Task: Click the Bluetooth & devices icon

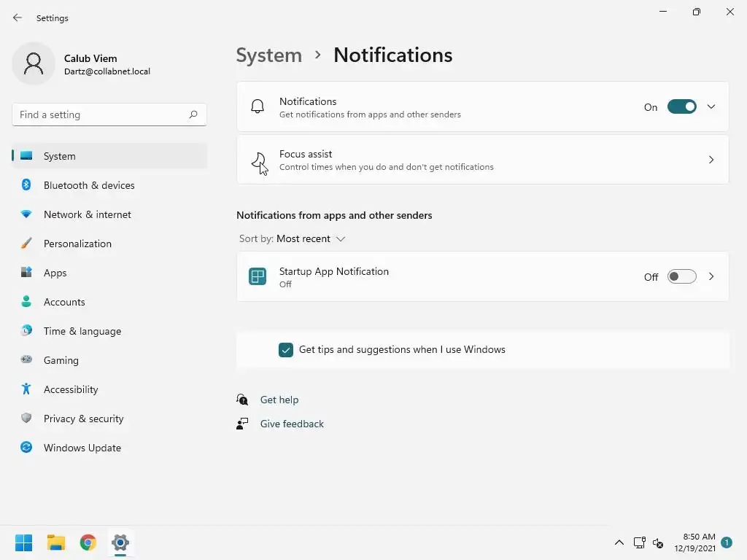Action: coord(26,185)
